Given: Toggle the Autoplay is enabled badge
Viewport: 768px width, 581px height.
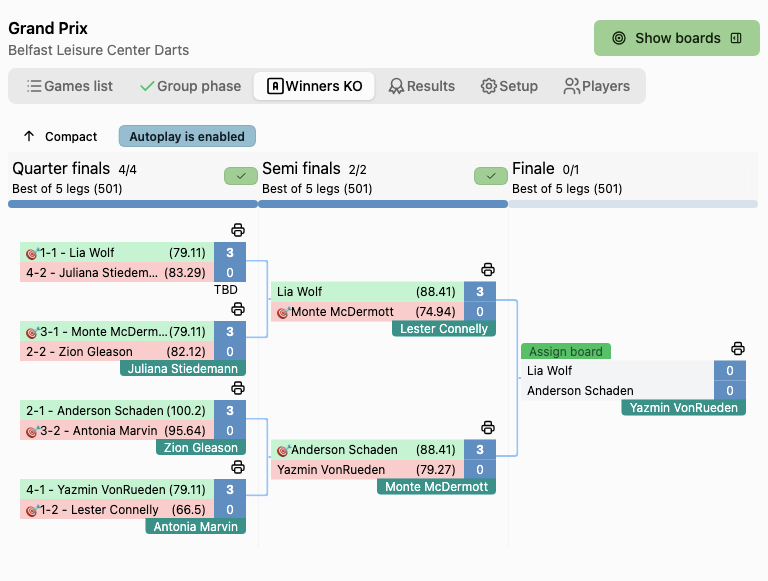Looking at the screenshot, I should pos(187,136).
